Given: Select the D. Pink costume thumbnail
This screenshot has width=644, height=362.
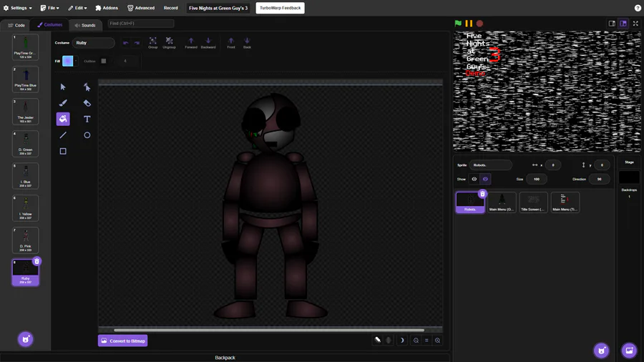Looking at the screenshot, I should click(x=26, y=240).
